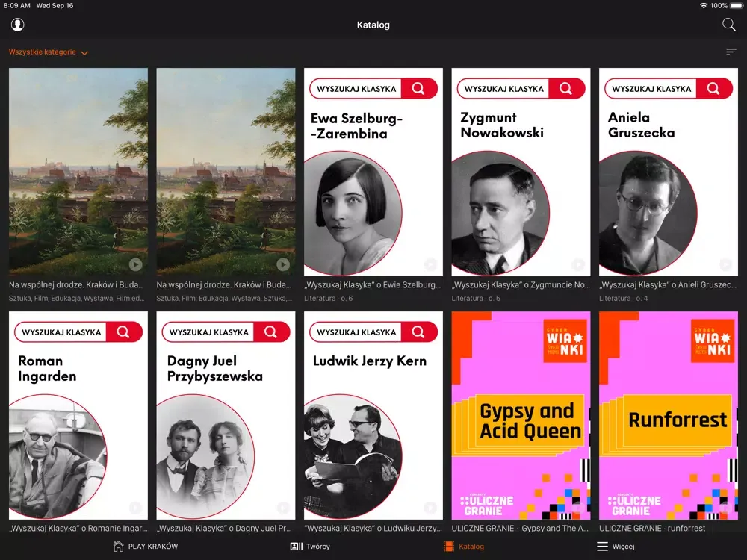The height and width of the screenshot is (560, 747).
Task: Click the Literatura · o. 6 label
Action: point(328,298)
